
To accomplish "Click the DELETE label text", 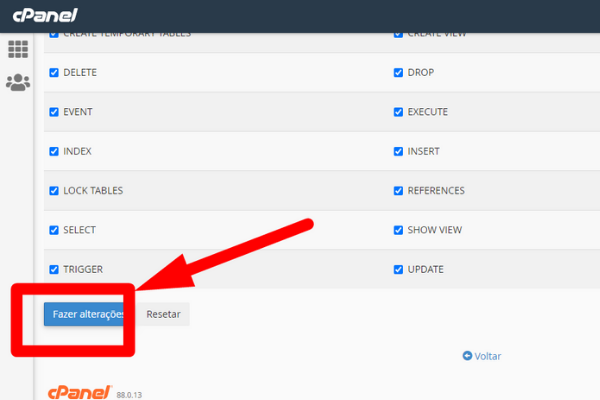I will pos(80,72).
